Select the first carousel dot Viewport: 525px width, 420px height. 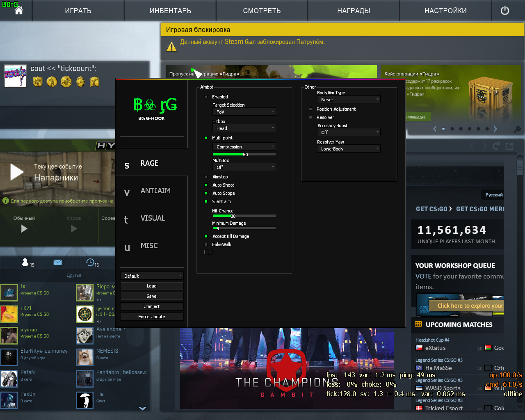point(443,129)
